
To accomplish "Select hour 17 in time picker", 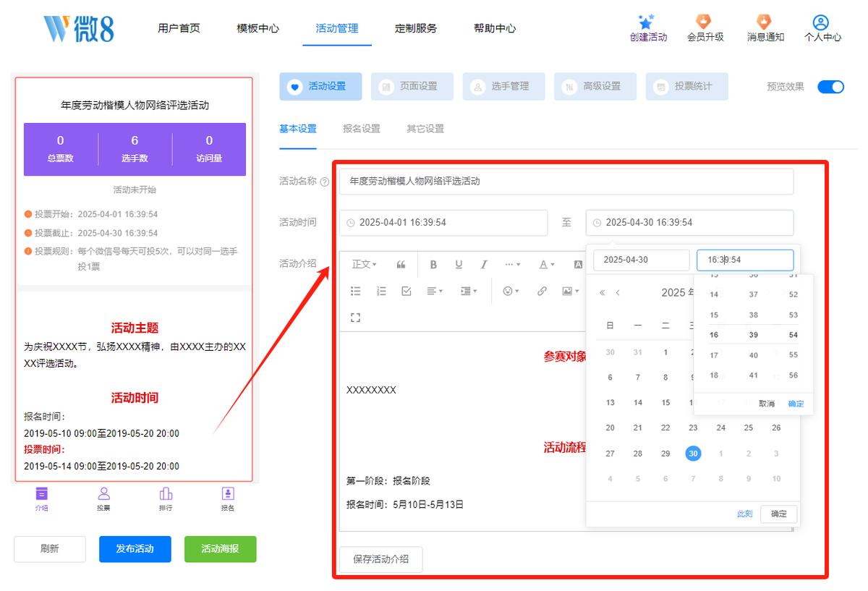I will 714,355.
